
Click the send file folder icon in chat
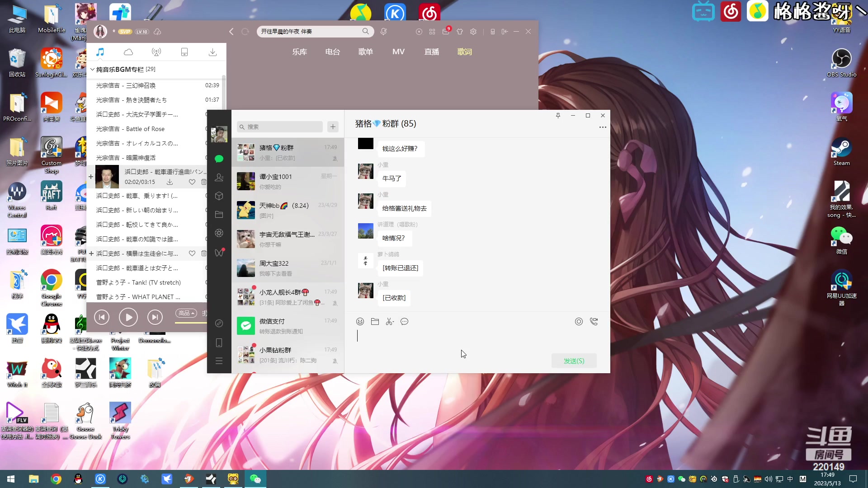pos(375,322)
